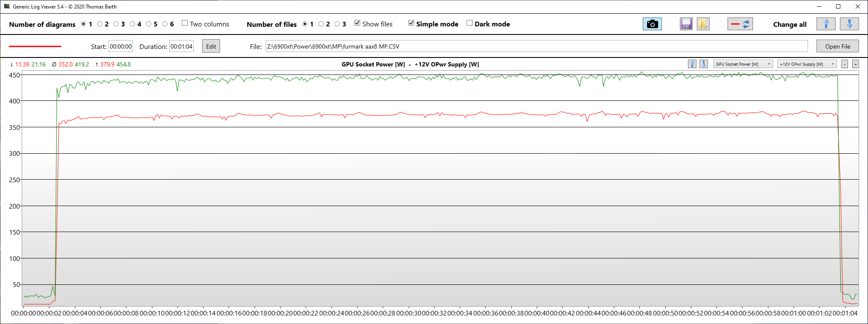Click the red line color swatch
Viewport: 868px width, 324px height.
[35, 46]
